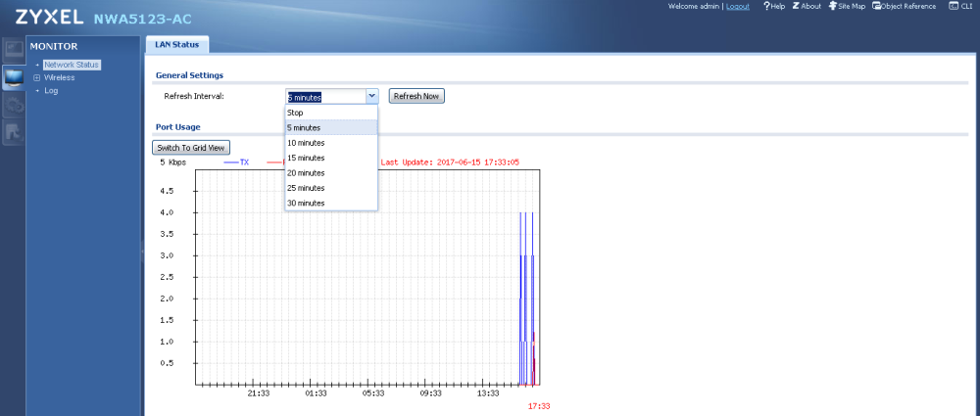980x416 pixels.
Task: Click the 21:33 time axis label
Action: 258,393
